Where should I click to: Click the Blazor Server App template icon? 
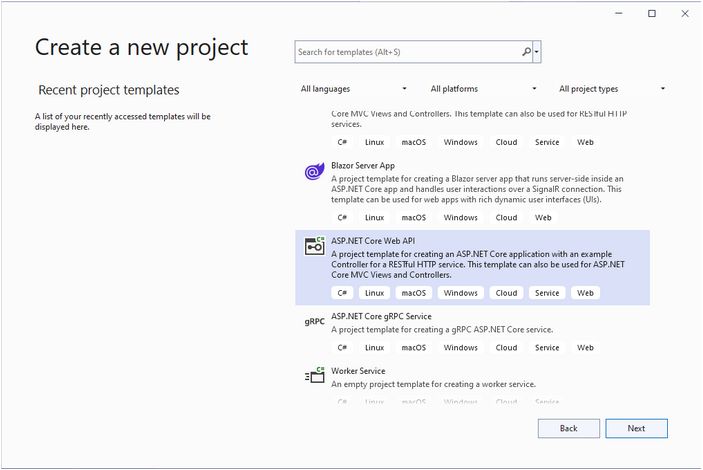click(314, 171)
